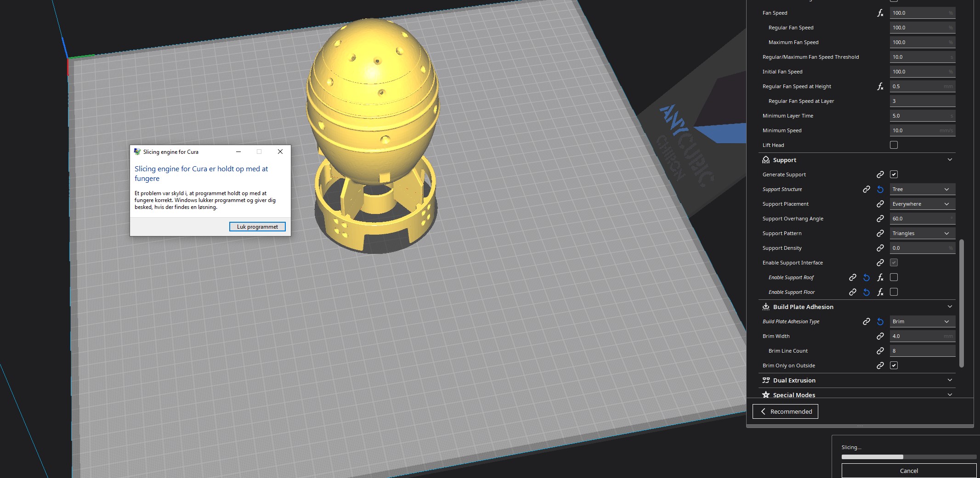Click the slicing progress bar
The image size is (980, 478).
[x=909, y=457]
